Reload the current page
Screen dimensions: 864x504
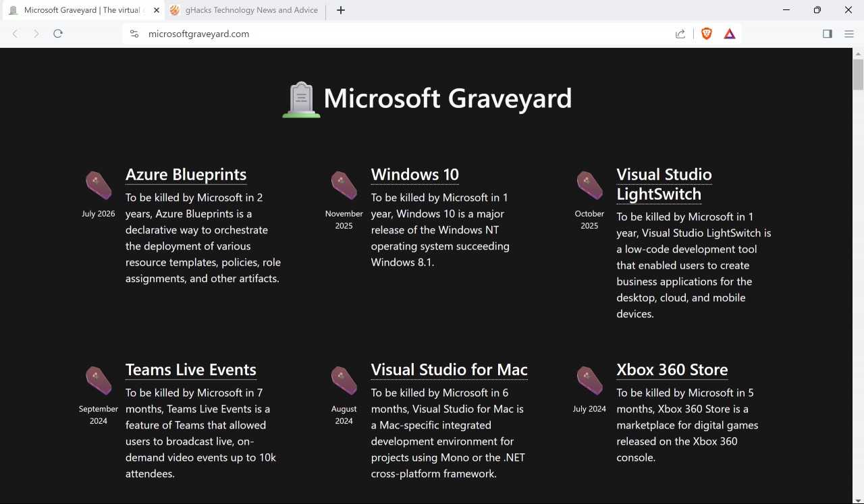coord(58,34)
